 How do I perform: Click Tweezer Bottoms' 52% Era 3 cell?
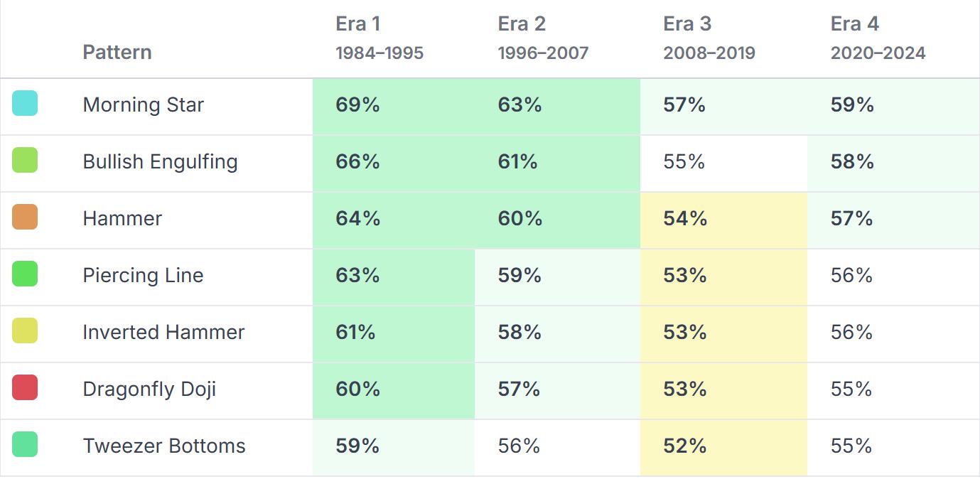[x=685, y=446]
